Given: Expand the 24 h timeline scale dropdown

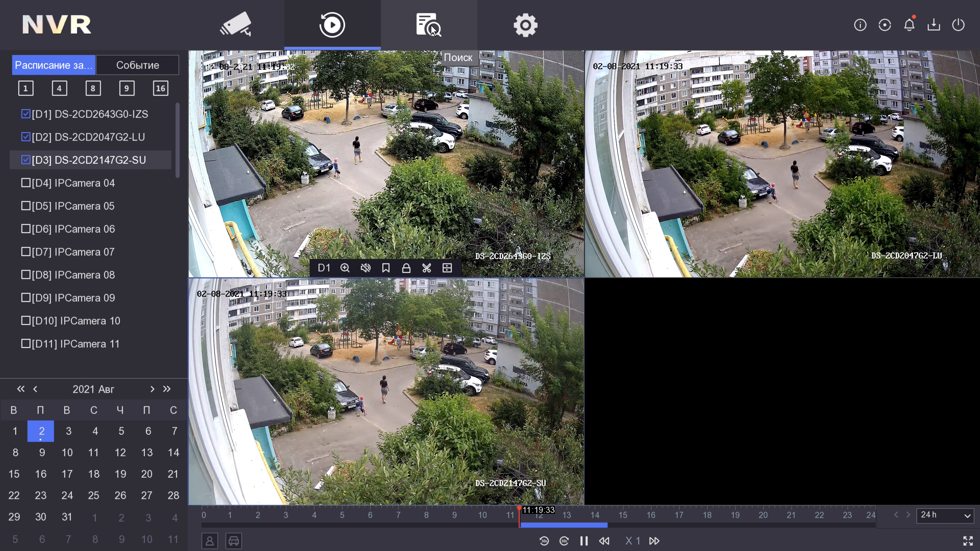Looking at the screenshot, I should [x=945, y=515].
